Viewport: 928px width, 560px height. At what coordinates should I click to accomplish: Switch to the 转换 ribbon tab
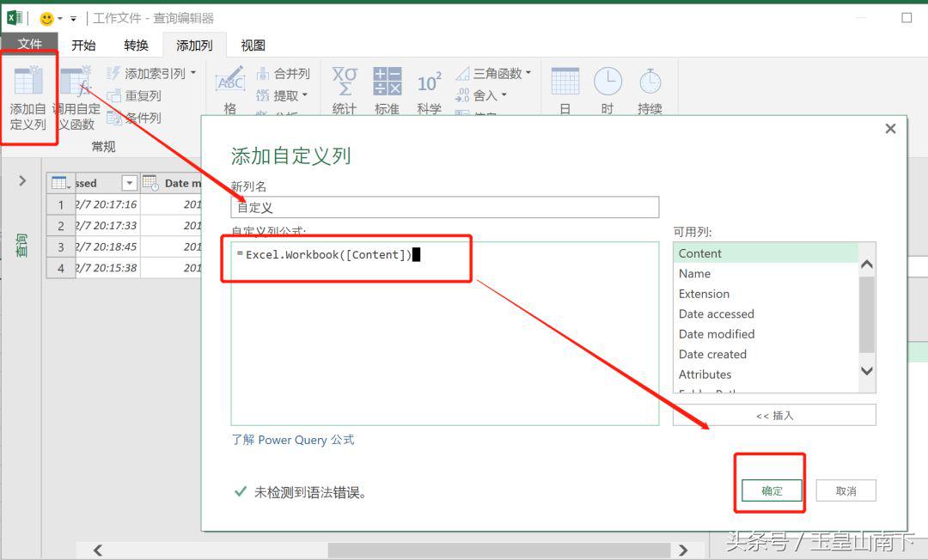coord(135,45)
